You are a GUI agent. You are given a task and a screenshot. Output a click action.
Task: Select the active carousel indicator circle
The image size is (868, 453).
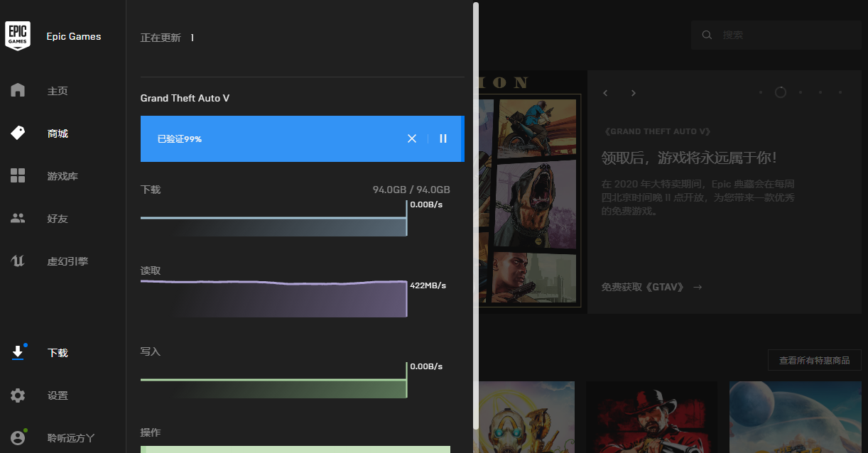click(x=781, y=92)
